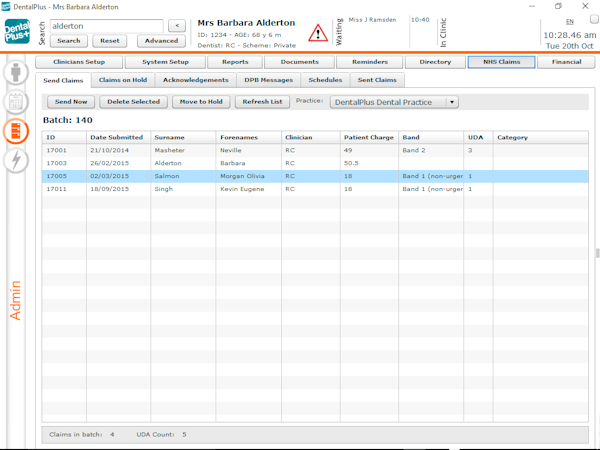Toggle the checkbox in top right corner
This screenshot has height=450, width=600.
594,20
